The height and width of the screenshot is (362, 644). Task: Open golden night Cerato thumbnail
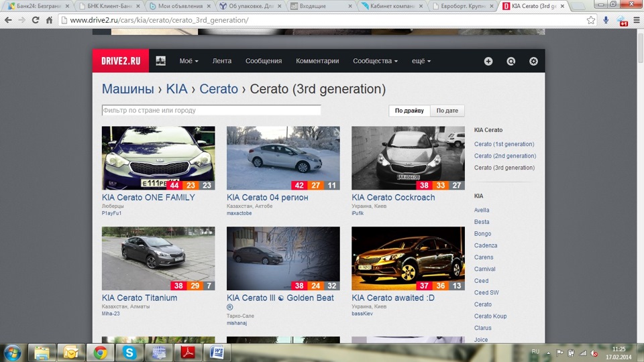(408, 259)
